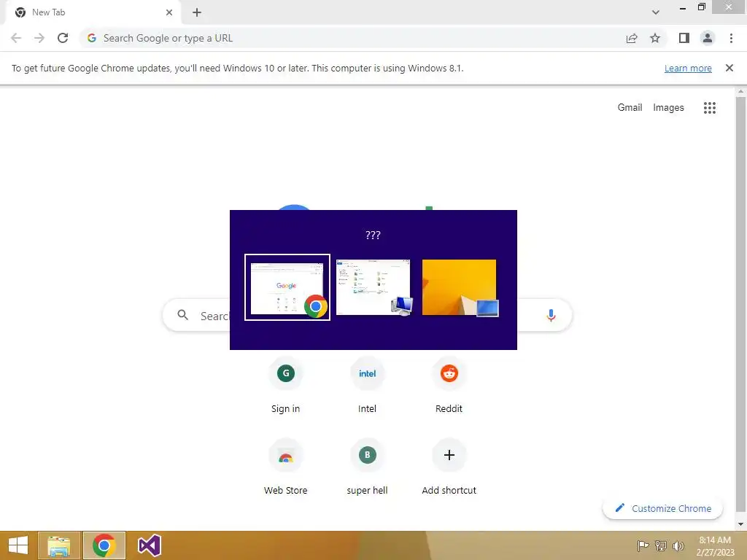Share this page using the share icon

coord(632,38)
